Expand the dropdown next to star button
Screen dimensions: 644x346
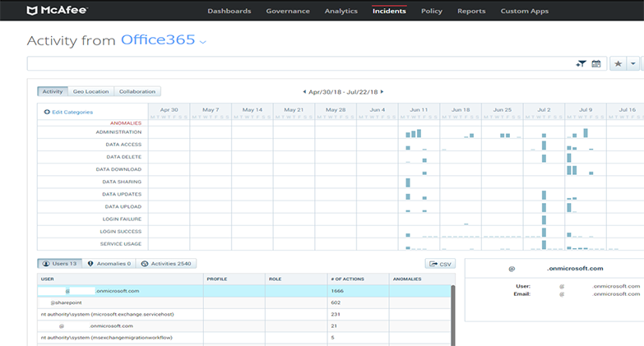pyautogui.click(x=633, y=63)
